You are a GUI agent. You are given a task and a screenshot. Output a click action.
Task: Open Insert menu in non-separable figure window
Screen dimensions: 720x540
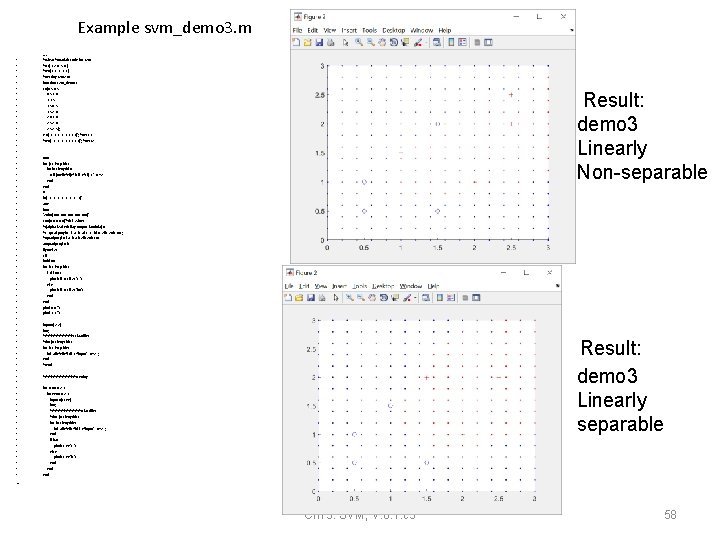(x=349, y=30)
